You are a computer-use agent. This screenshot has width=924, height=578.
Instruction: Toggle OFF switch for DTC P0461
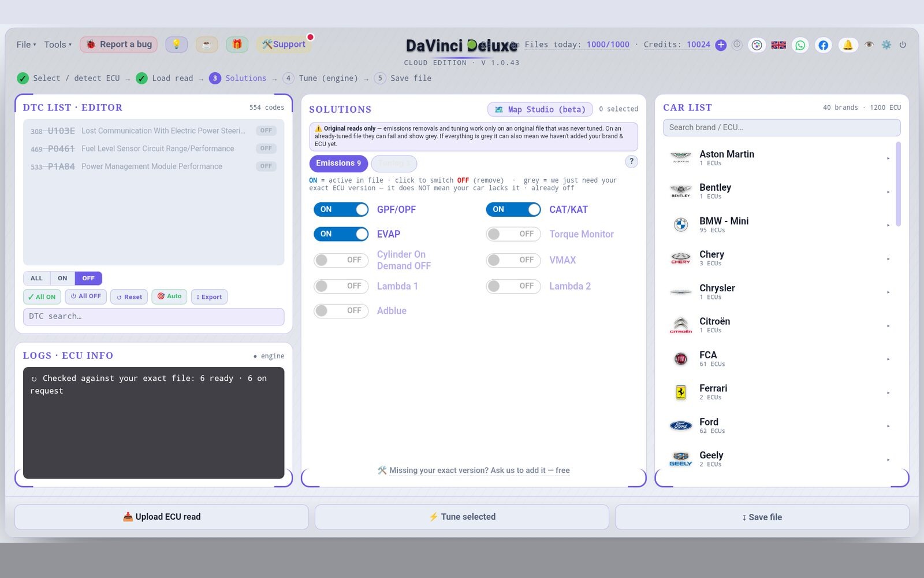point(266,149)
